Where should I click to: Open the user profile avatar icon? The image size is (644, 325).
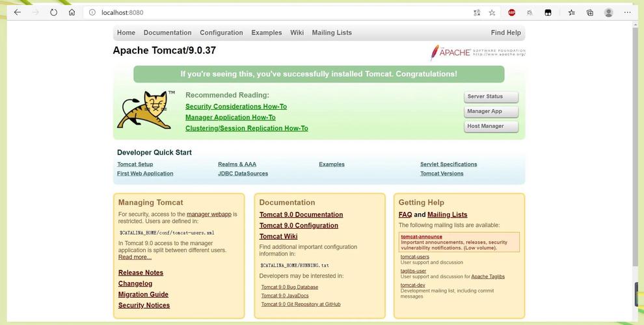tap(609, 13)
